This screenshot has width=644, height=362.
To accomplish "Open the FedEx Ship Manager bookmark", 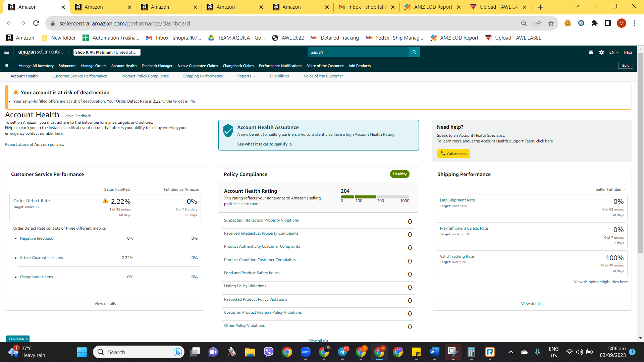I will tap(394, 38).
